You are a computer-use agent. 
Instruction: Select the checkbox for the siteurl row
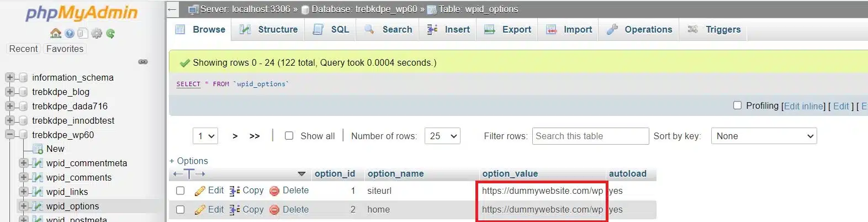pyautogui.click(x=180, y=191)
